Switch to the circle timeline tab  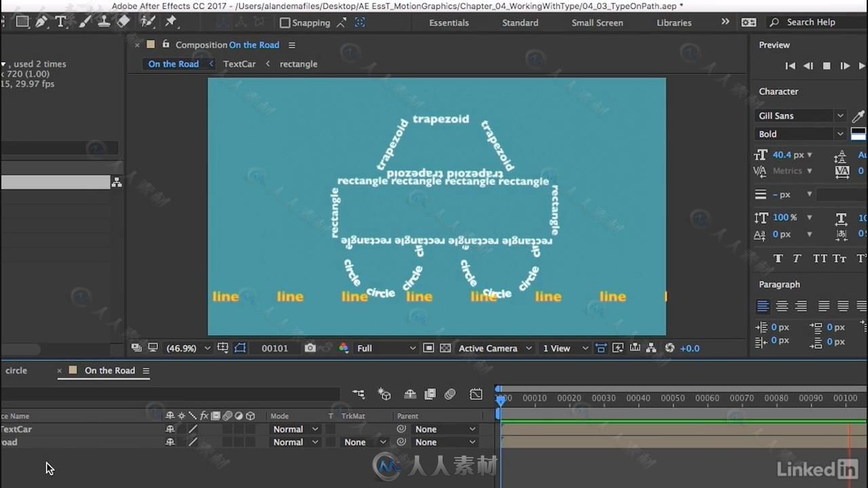pos(16,371)
